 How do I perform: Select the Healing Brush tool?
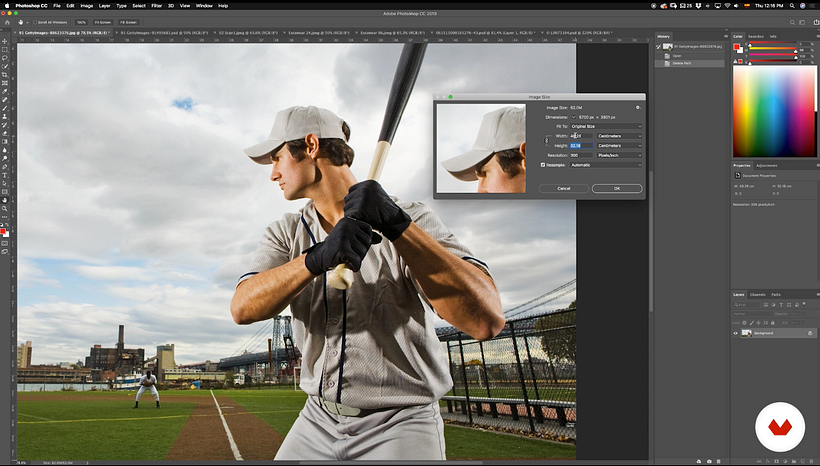[x=5, y=100]
